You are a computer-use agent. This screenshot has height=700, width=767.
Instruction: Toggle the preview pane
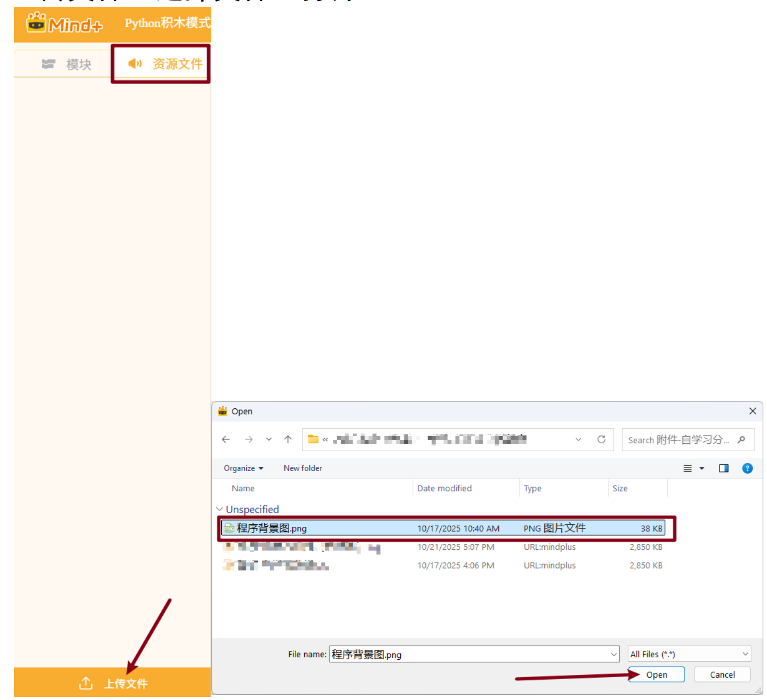[x=724, y=468]
